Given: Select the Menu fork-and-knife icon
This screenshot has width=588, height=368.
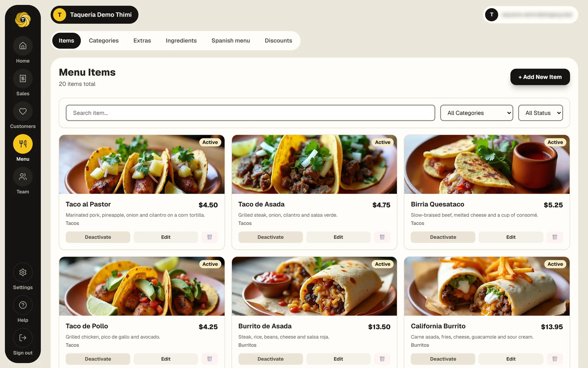Looking at the screenshot, I should point(23,144).
